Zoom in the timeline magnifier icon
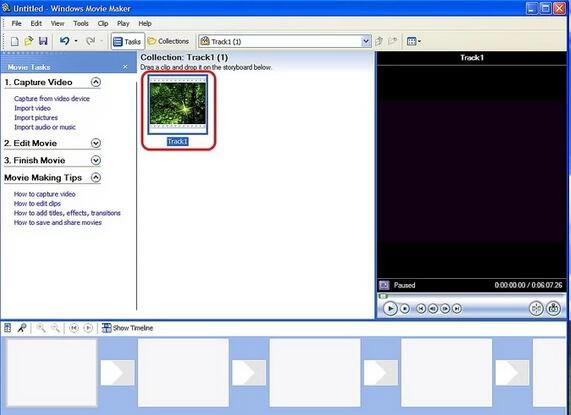 (41, 328)
